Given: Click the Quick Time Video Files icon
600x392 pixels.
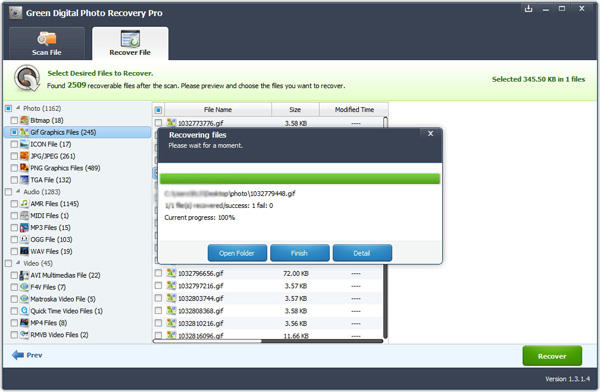Looking at the screenshot, I should click(24, 310).
